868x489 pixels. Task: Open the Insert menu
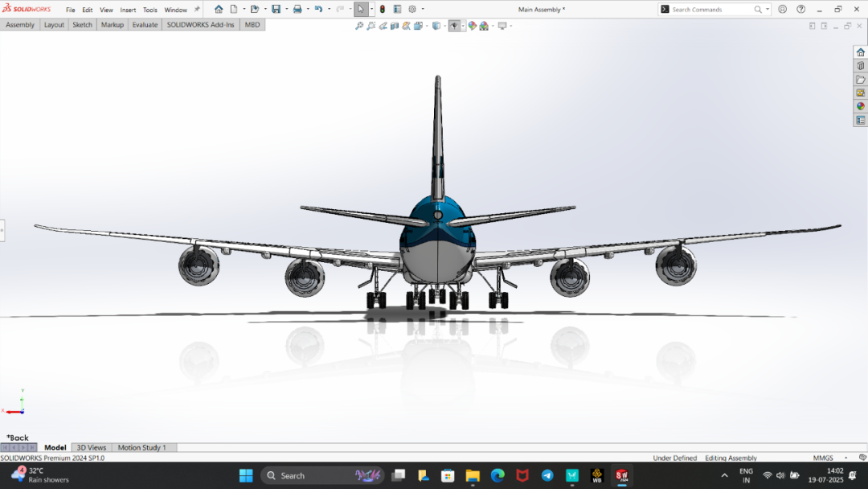(x=128, y=10)
